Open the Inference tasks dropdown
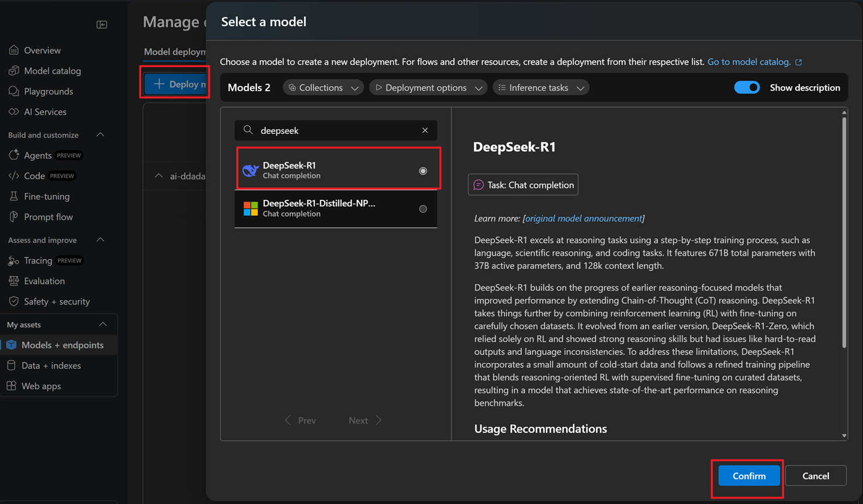 [541, 88]
